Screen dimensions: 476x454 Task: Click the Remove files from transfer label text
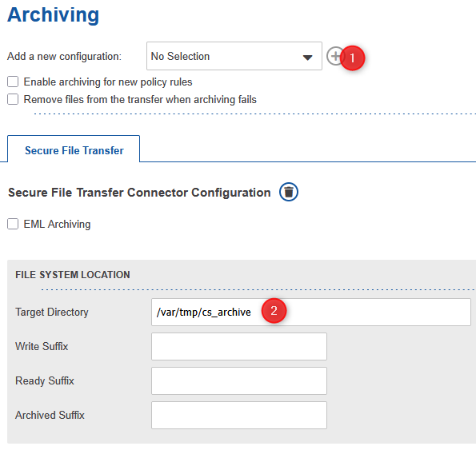click(140, 99)
